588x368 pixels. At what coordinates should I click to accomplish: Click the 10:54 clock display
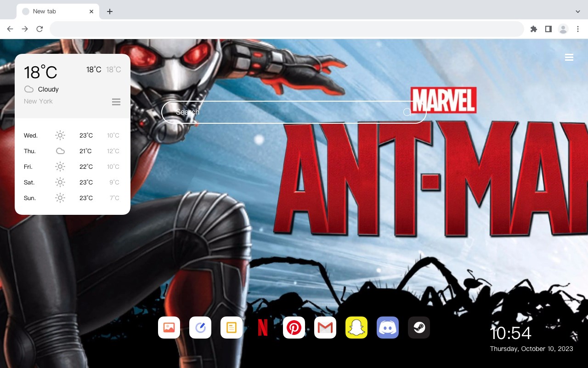[510, 333]
